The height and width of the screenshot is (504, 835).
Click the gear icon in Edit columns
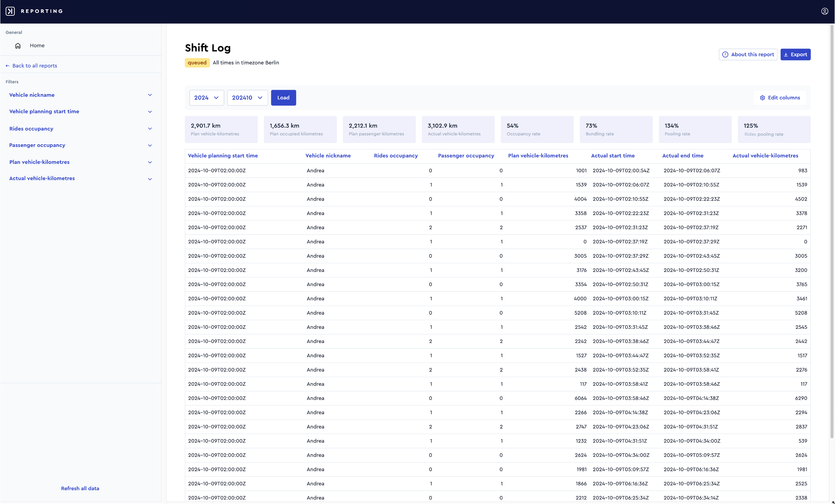(762, 98)
